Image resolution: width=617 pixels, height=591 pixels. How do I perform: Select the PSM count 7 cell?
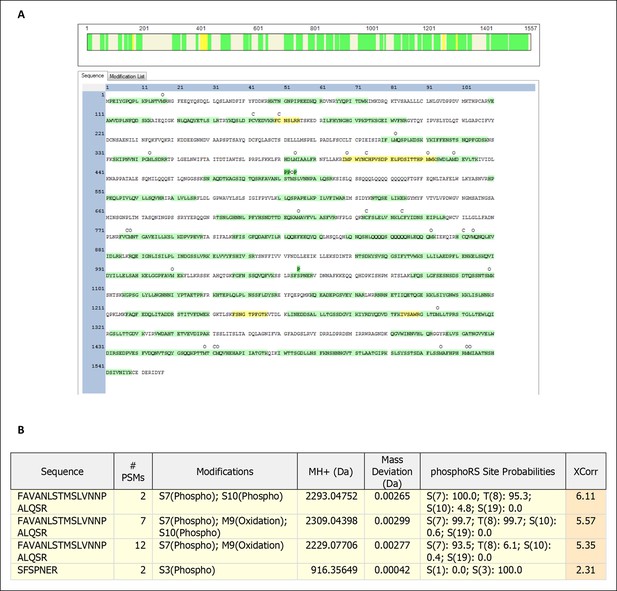tap(133, 526)
